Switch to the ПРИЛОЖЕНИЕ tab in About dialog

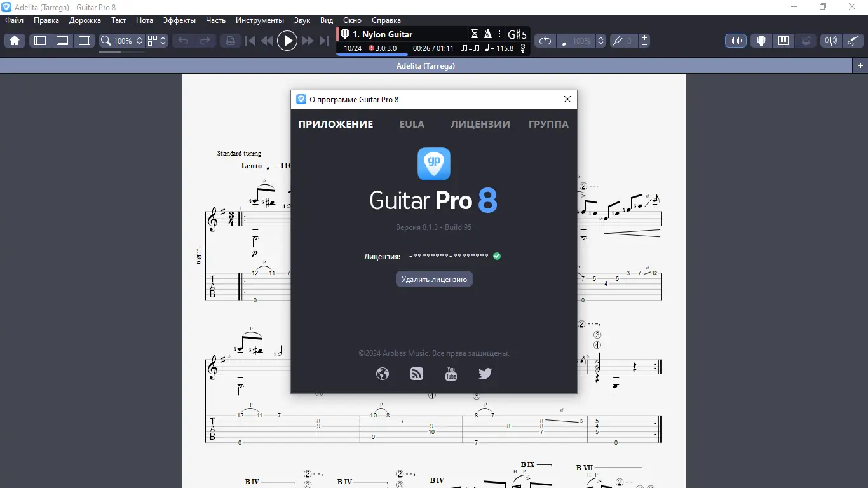[x=336, y=125]
